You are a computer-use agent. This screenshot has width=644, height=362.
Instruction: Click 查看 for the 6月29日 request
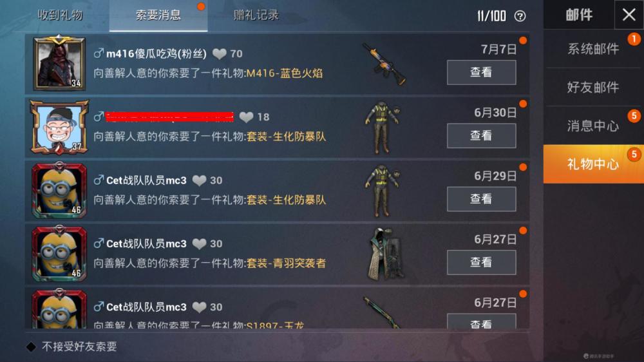pos(481,199)
